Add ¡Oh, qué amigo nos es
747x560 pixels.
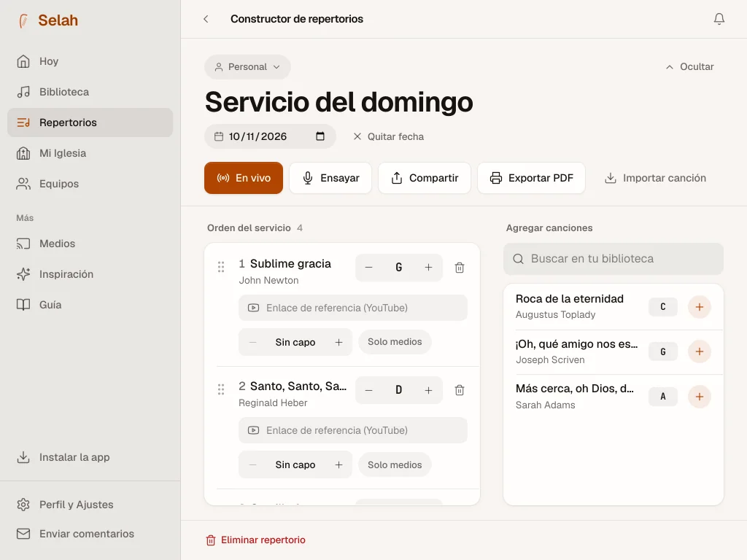[x=700, y=351]
